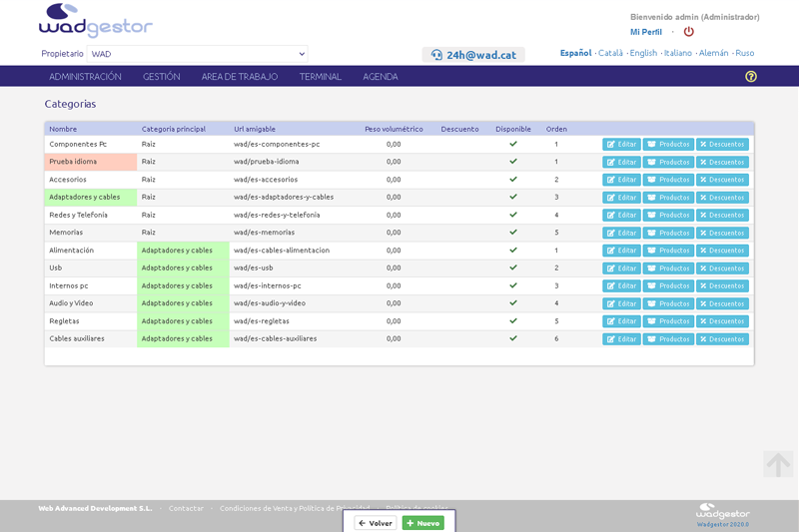Edit the Usb category
The image size is (799, 532).
pos(621,268)
